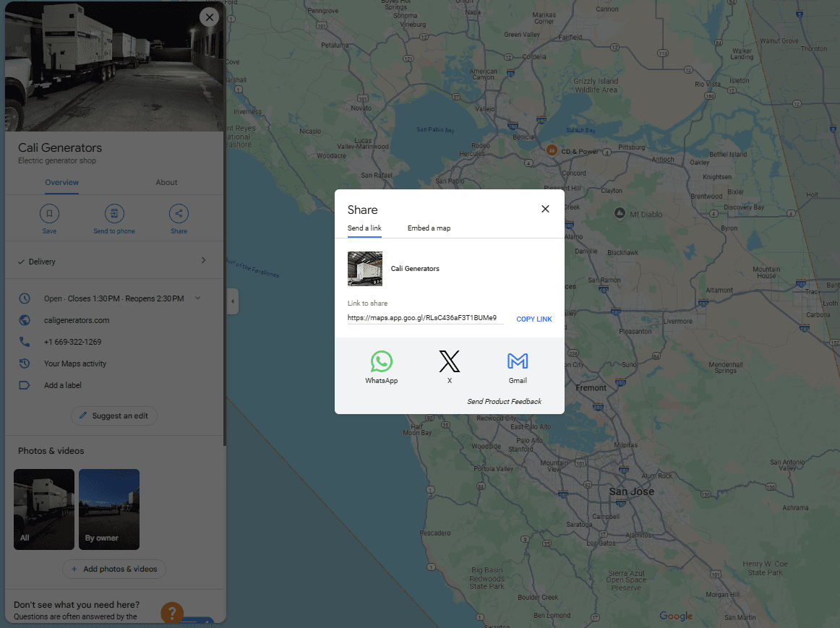Click the Maps activity history icon

point(25,364)
